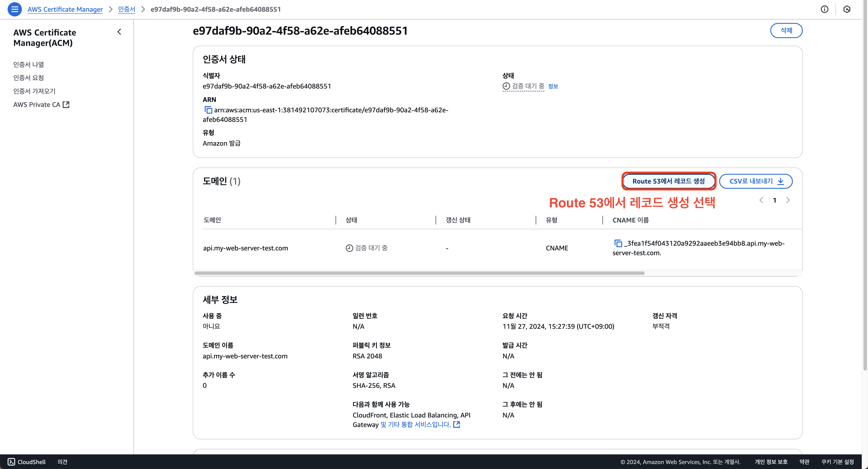Click the page vertical scrollbar

[865, 185]
